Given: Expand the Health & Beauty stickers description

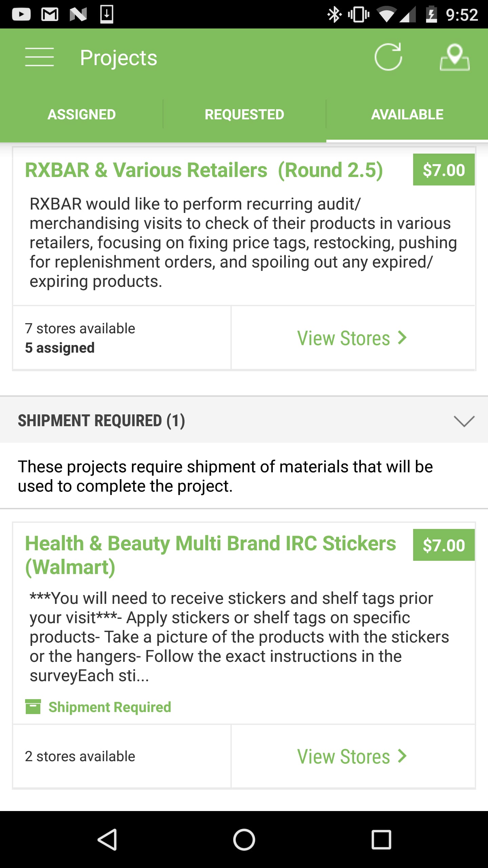Looking at the screenshot, I should click(x=237, y=636).
